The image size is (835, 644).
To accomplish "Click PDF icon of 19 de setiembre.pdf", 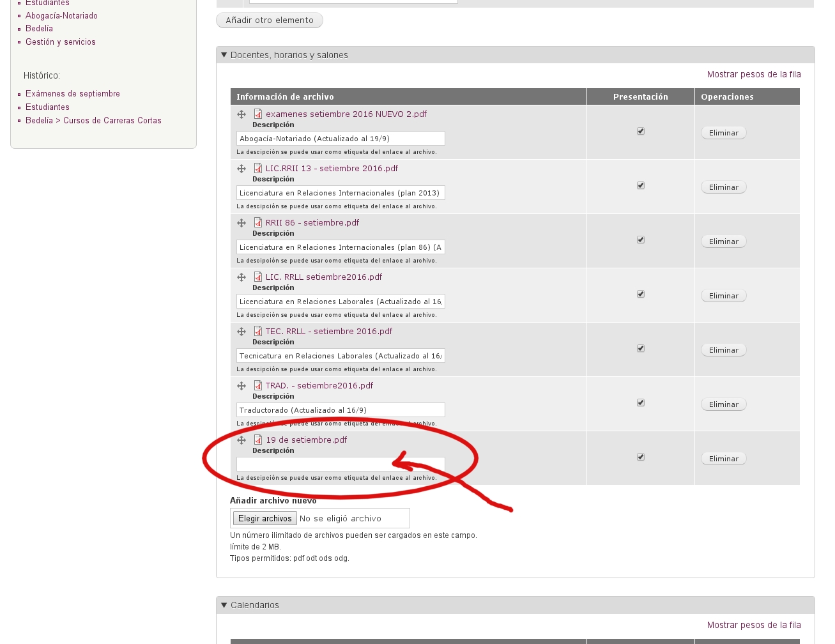I will coord(258,440).
